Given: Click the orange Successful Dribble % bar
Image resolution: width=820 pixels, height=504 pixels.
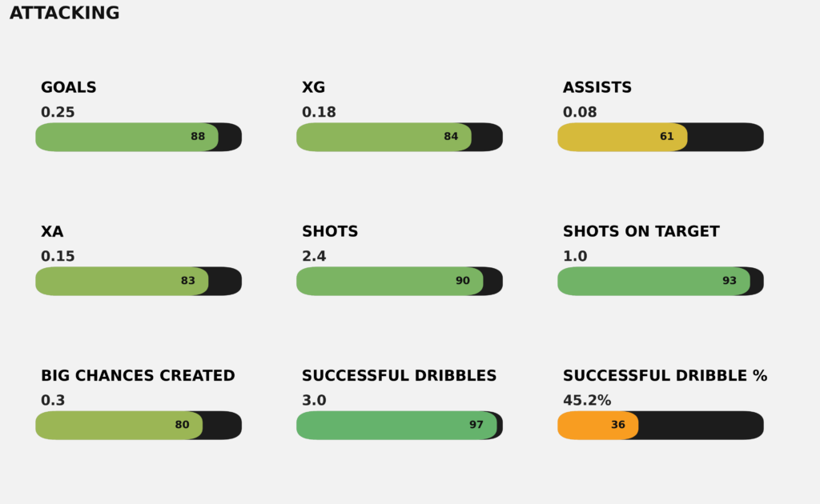Looking at the screenshot, I should [597, 425].
